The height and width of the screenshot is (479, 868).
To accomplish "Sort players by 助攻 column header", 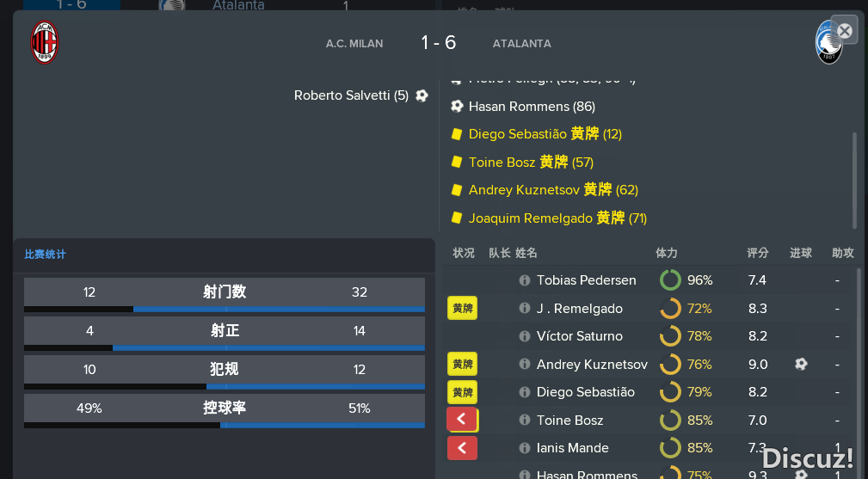I will tap(842, 253).
